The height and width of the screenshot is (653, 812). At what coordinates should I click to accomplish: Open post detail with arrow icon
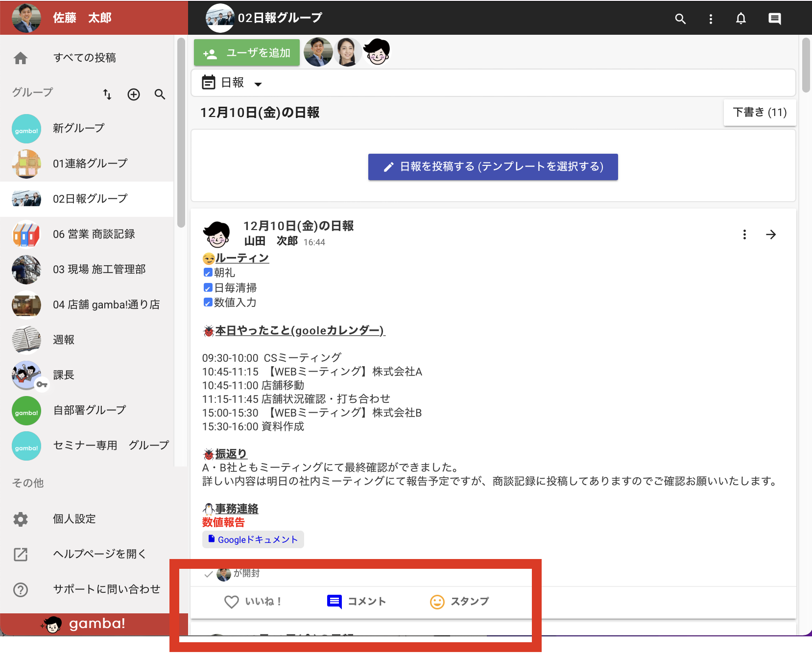(x=771, y=234)
